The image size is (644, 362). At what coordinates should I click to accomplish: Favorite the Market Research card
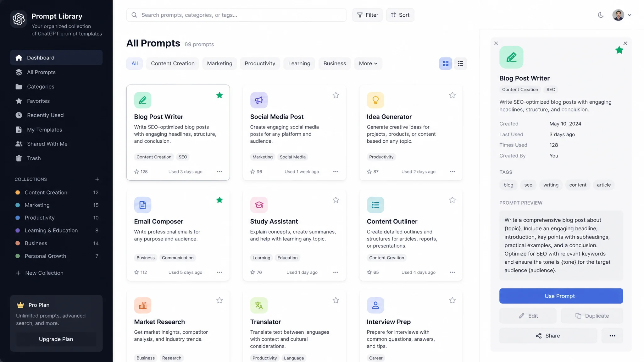219,300
